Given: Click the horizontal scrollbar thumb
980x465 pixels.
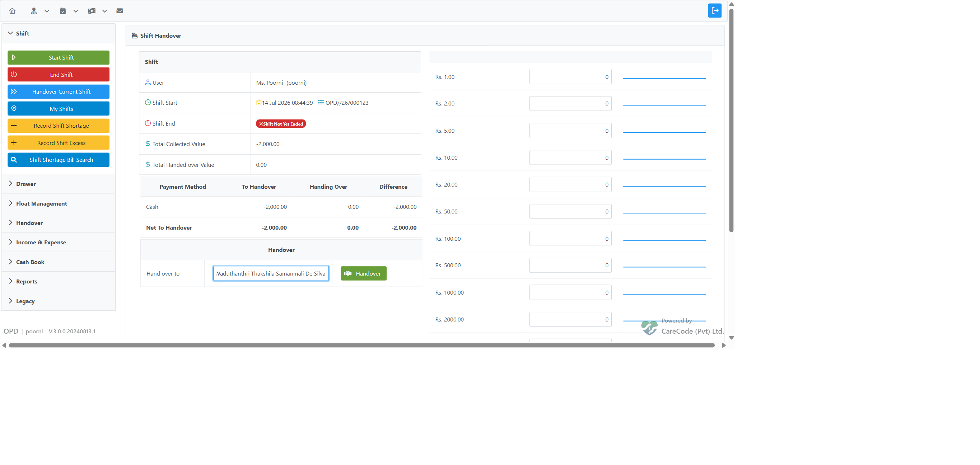Looking at the screenshot, I should click(361, 346).
